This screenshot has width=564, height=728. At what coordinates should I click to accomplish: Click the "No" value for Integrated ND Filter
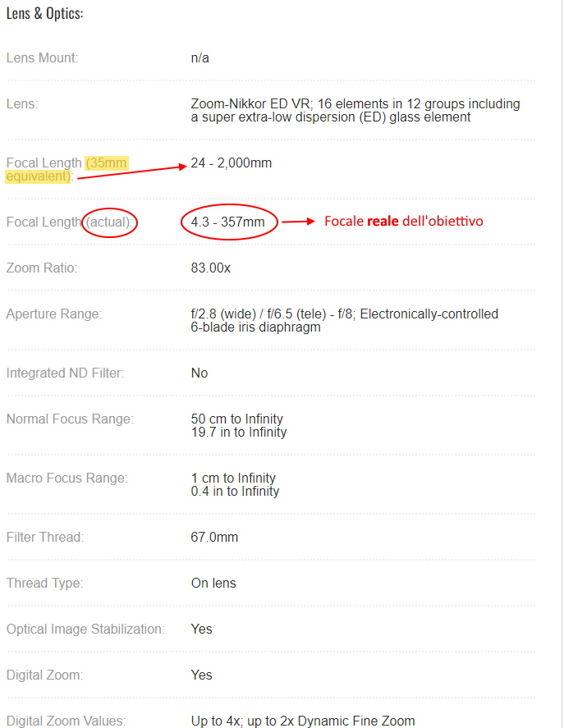tap(199, 373)
